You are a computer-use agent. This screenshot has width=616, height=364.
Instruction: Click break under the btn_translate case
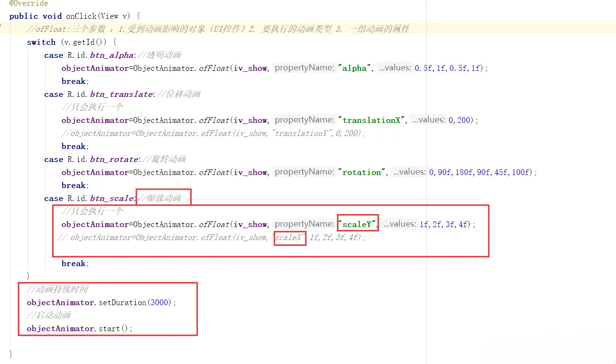click(x=74, y=147)
